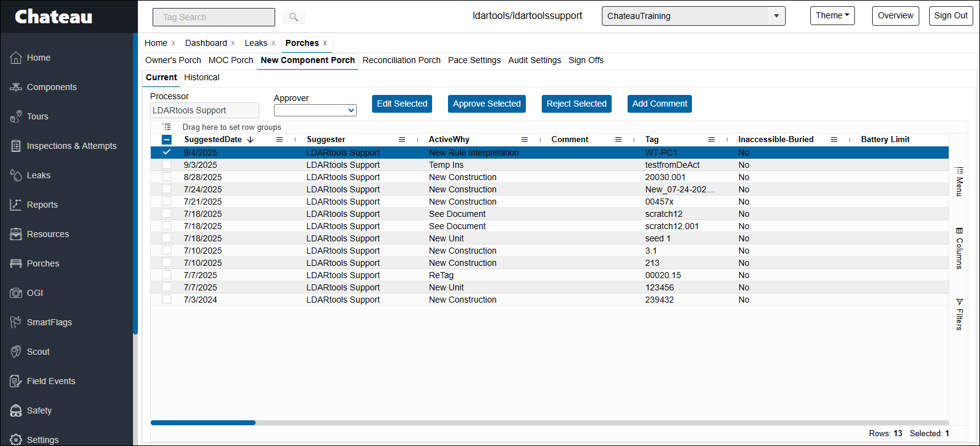Screen dimensions: 980x446
Task: Open the Tours sidebar icon
Action: [x=16, y=116]
